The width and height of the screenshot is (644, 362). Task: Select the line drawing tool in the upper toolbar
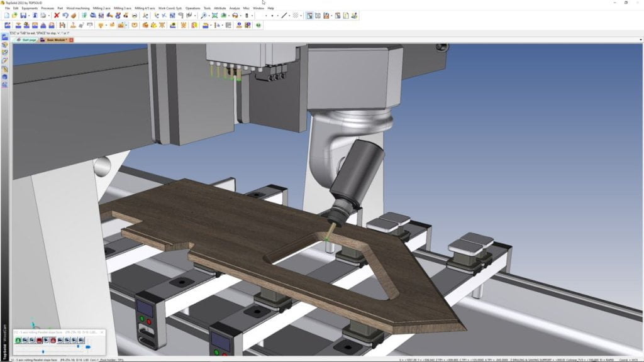[284, 18]
